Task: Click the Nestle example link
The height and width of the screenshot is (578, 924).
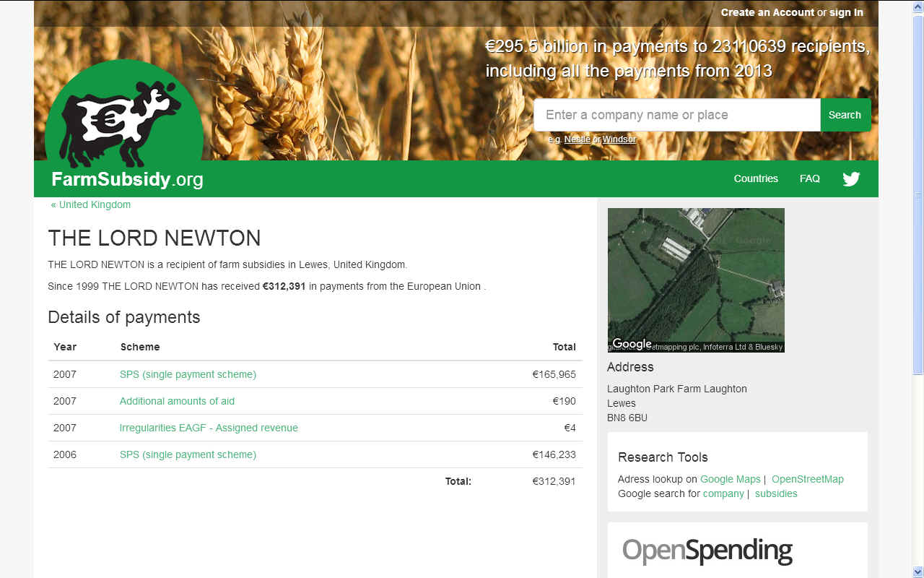Action: 577,139
